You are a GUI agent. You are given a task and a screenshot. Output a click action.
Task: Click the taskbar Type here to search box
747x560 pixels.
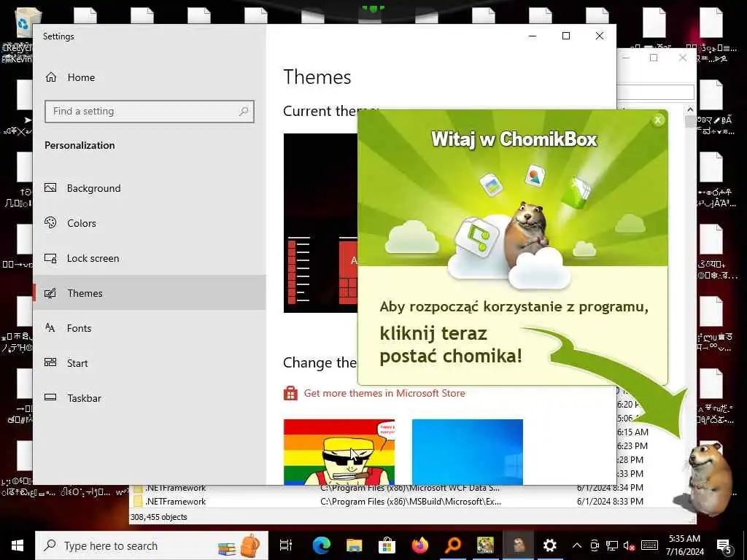pos(152,545)
